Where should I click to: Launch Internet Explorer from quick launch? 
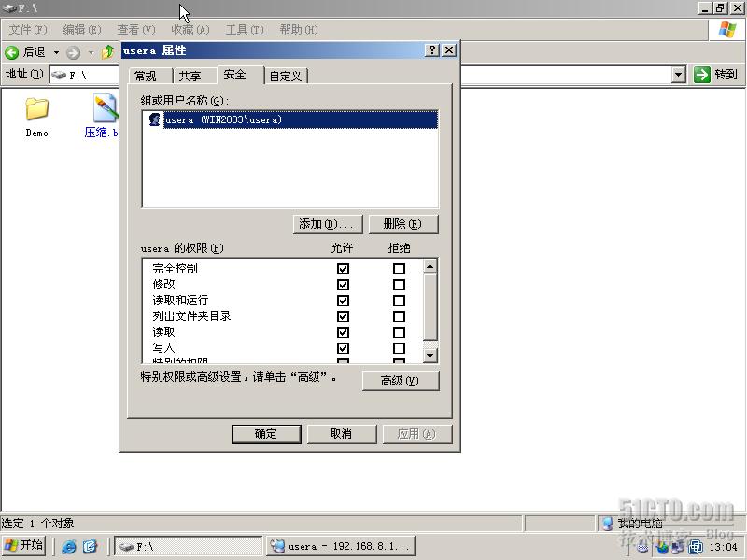point(68,546)
